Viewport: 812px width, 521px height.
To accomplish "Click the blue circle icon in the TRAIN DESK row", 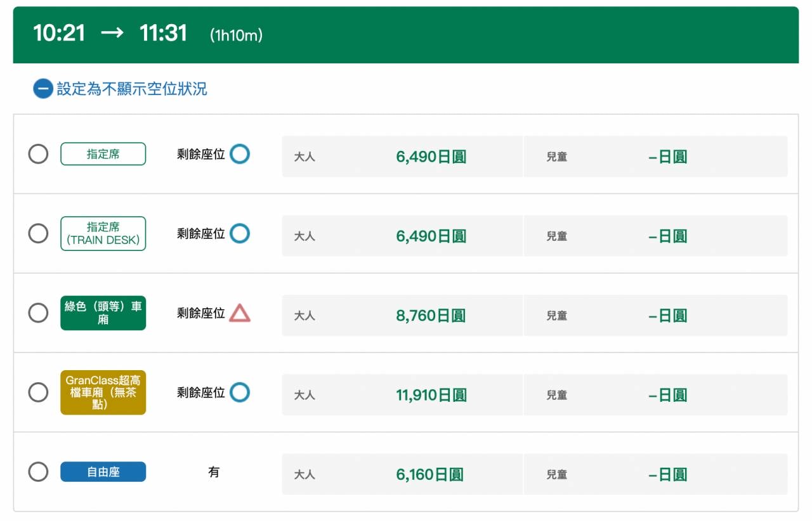I will click(x=240, y=233).
